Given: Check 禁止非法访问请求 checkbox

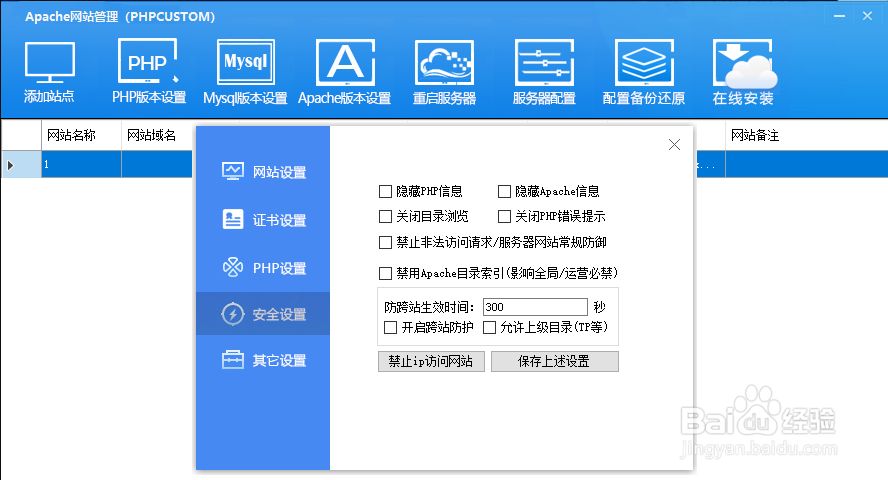Looking at the screenshot, I should coord(385,243).
